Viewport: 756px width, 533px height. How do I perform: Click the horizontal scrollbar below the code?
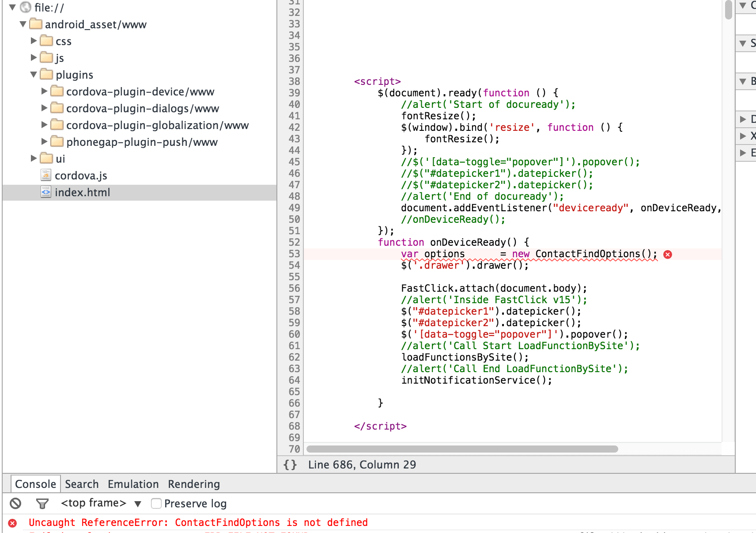point(461,449)
